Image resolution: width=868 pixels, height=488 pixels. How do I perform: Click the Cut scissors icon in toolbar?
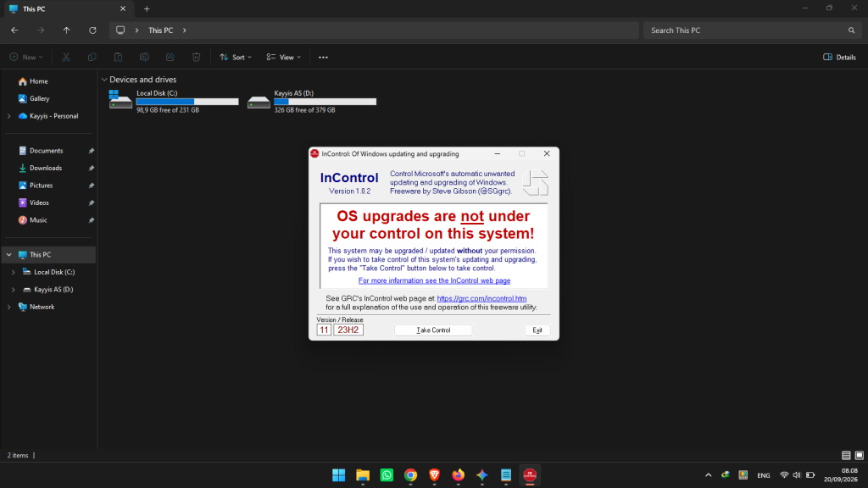coord(66,57)
